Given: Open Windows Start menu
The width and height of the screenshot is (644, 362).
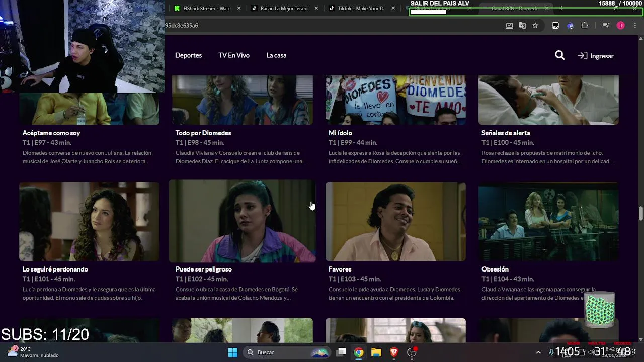Looking at the screenshot, I should pyautogui.click(x=233, y=352).
